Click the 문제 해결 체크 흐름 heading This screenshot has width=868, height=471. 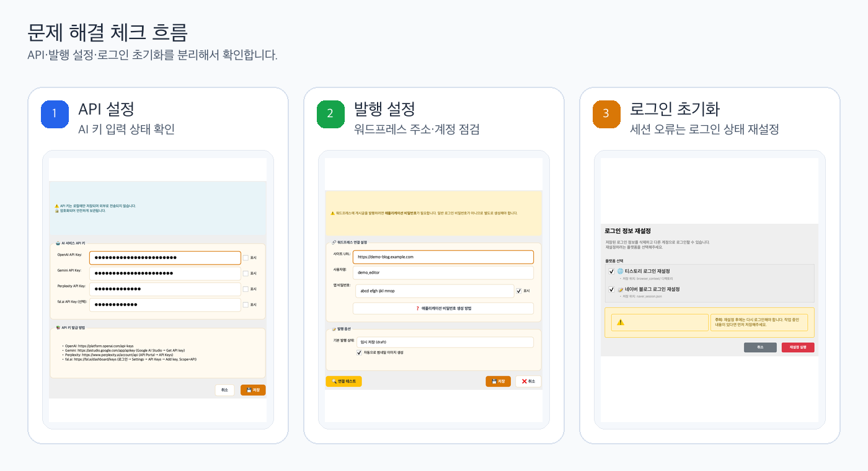(107, 32)
